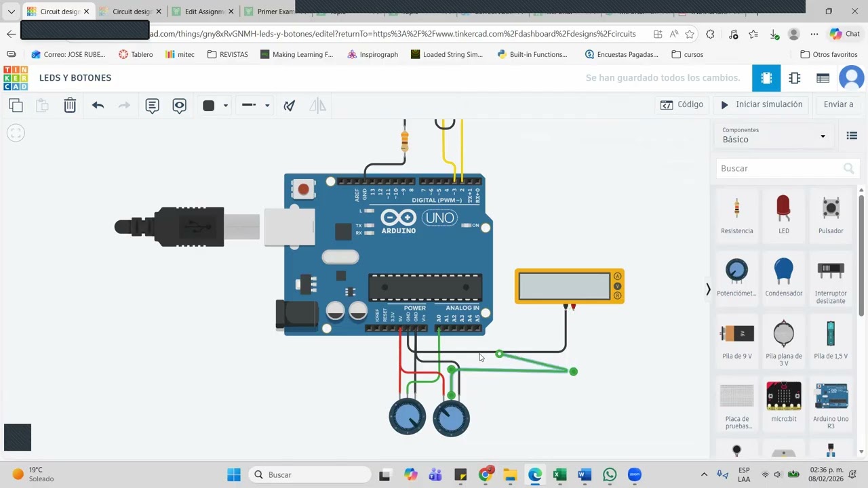Click the Enviar a button

tap(838, 104)
